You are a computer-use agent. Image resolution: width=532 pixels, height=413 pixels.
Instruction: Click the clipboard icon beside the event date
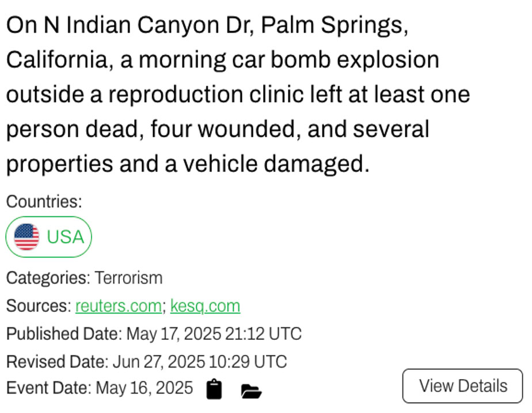[x=214, y=389]
